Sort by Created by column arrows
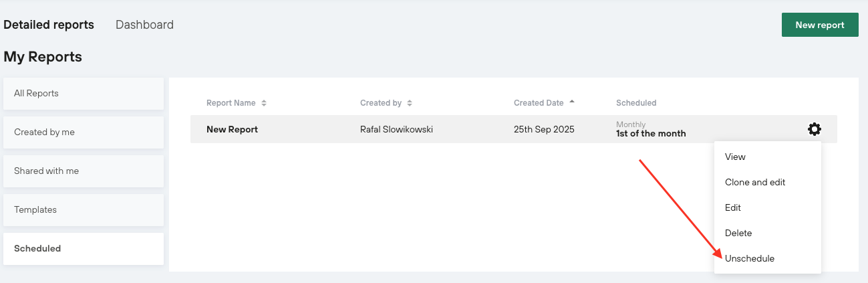 [x=410, y=103]
